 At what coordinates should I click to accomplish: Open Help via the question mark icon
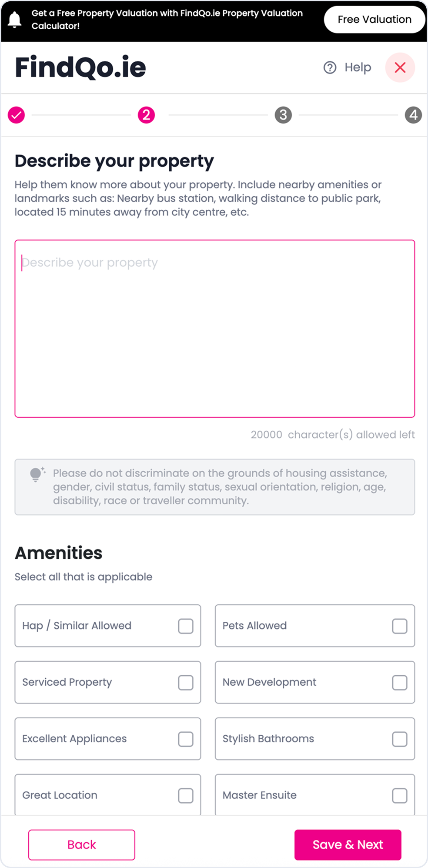[329, 67]
